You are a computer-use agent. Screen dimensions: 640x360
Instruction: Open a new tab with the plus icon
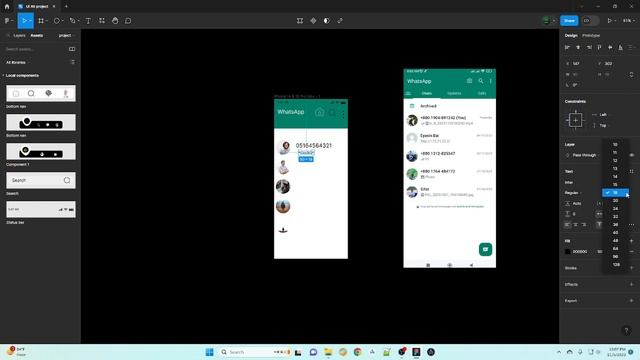[x=66, y=7]
